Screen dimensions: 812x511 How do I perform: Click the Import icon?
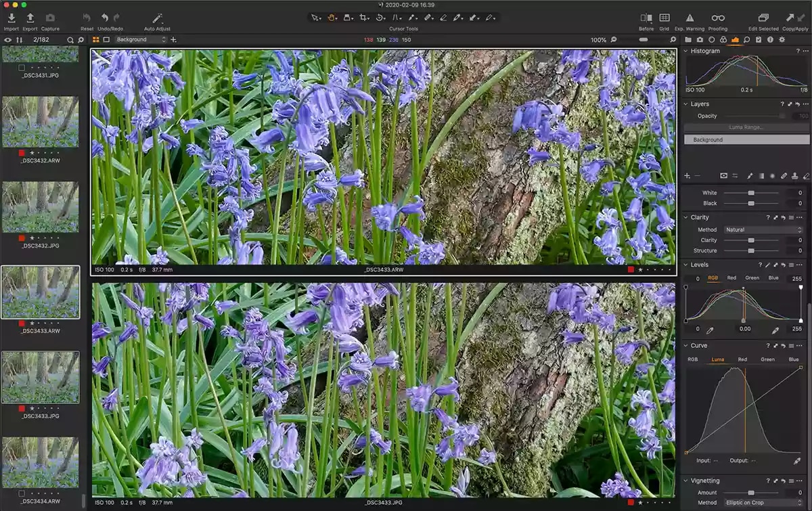(x=12, y=18)
